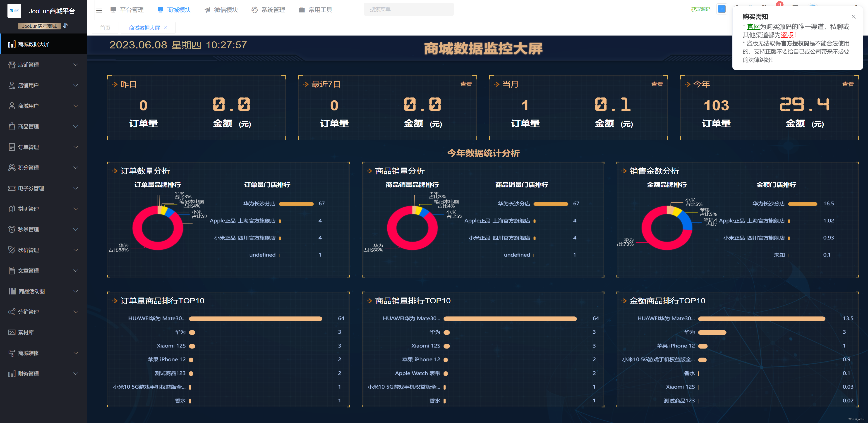
Task: Click the 财务管理 bar chart icon
Action: 12,373
